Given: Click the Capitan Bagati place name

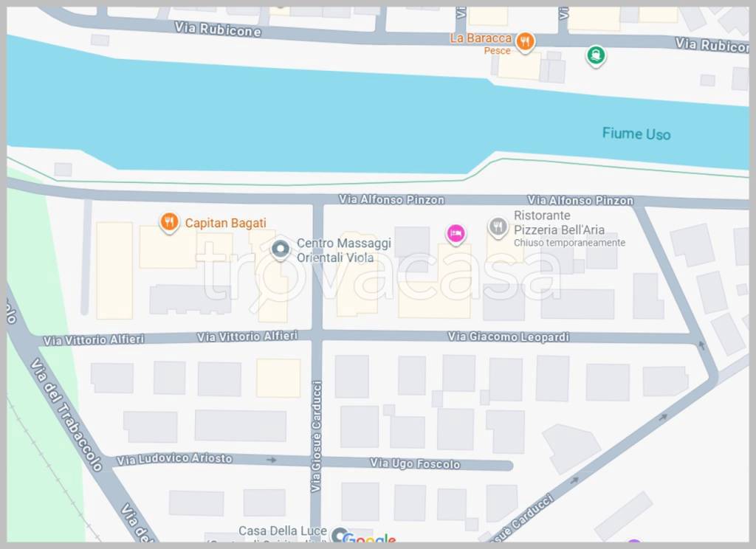Looking at the screenshot, I should (x=225, y=223).
